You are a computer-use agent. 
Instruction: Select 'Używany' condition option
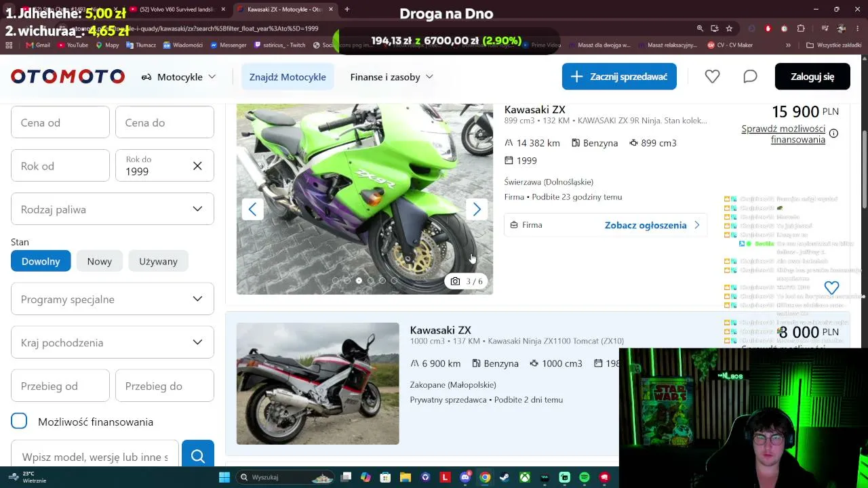[158, 261]
